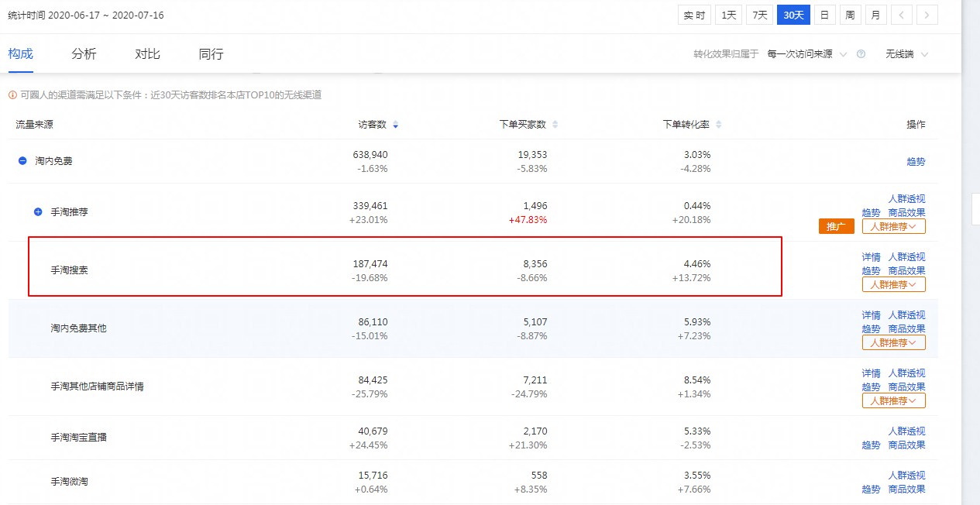Click 人群透视 link in 手淘搜索 row
This screenshot has height=505, width=980.
(906, 257)
